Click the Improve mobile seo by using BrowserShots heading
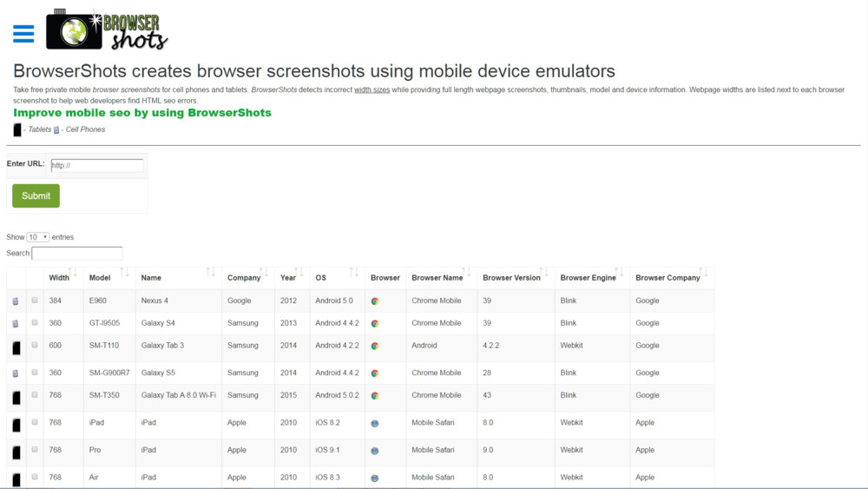The height and width of the screenshot is (489, 868). 142,113
